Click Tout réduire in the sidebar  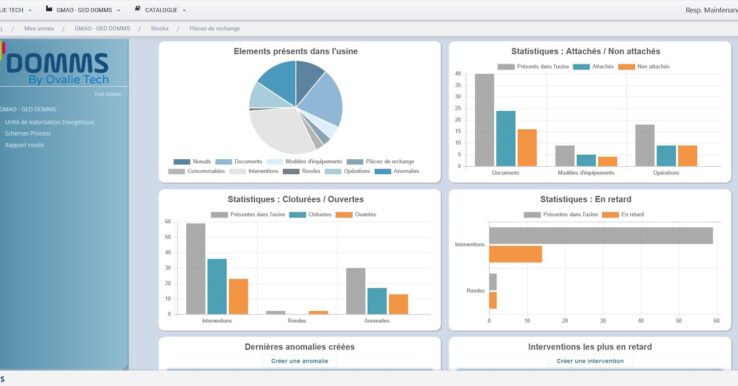(x=108, y=94)
